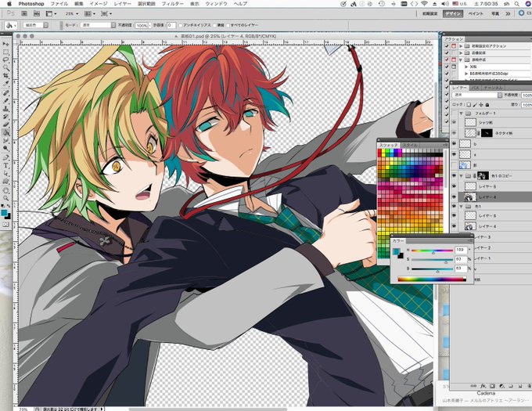Choose the デザイン workspace button
The image size is (532, 411).
(x=453, y=14)
